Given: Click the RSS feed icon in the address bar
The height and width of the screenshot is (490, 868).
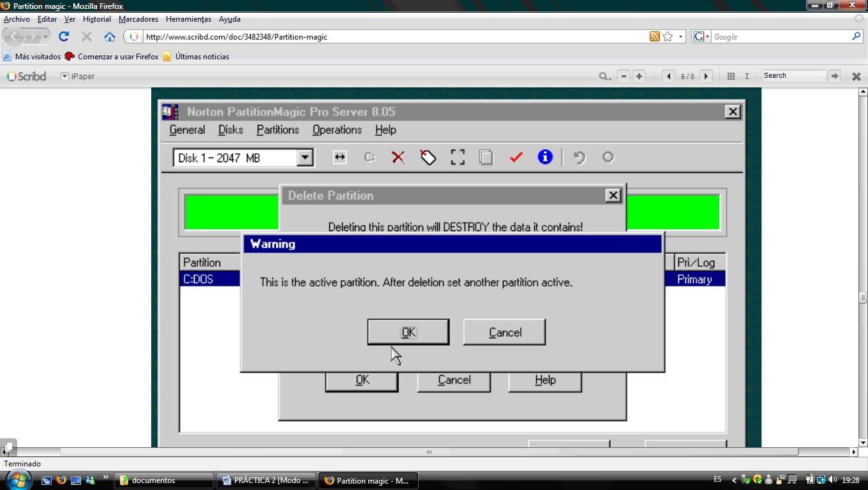Looking at the screenshot, I should coord(654,37).
